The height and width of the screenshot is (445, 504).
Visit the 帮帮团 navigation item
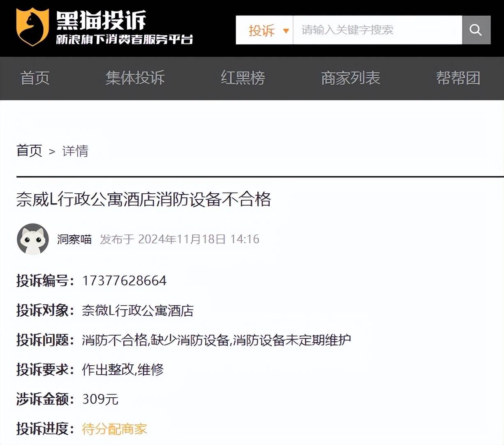pyautogui.click(x=458, y=78)
